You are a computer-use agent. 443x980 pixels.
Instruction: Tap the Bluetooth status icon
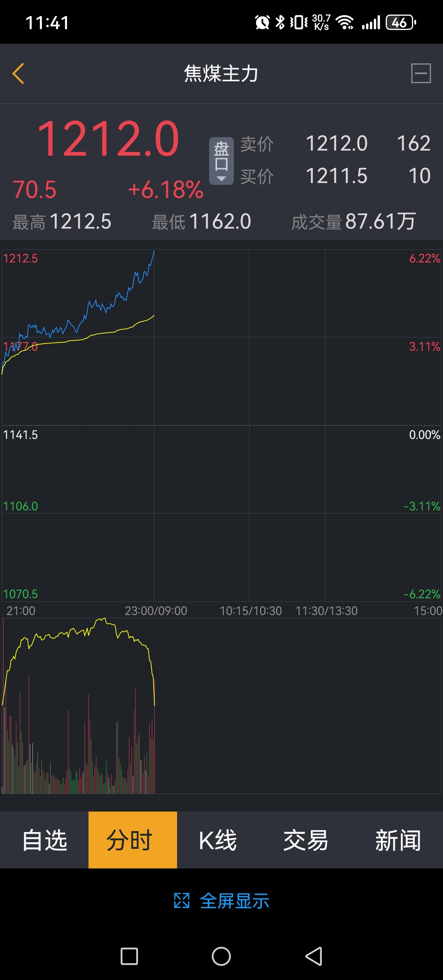[x=280, y=23]
